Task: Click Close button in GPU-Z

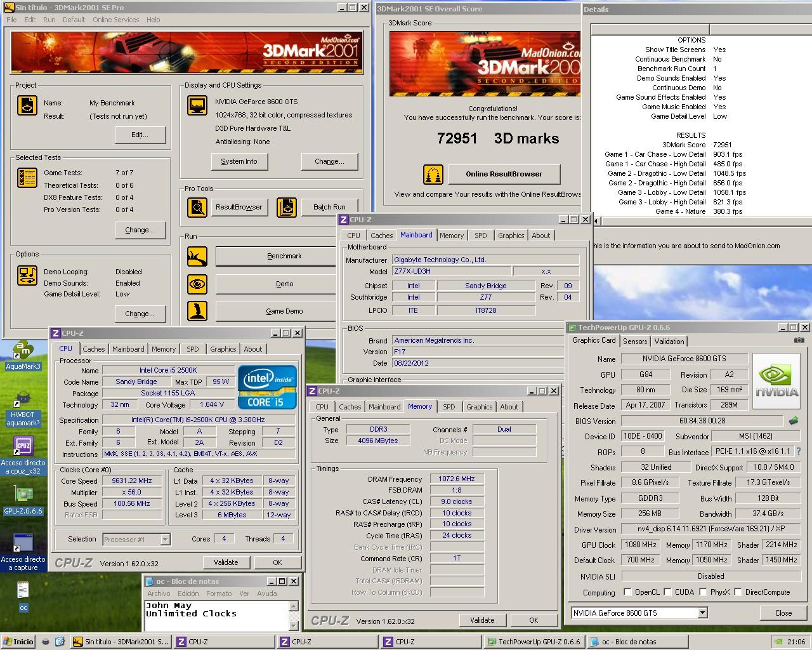Action: pyautogui.click(x=783, y=613)
